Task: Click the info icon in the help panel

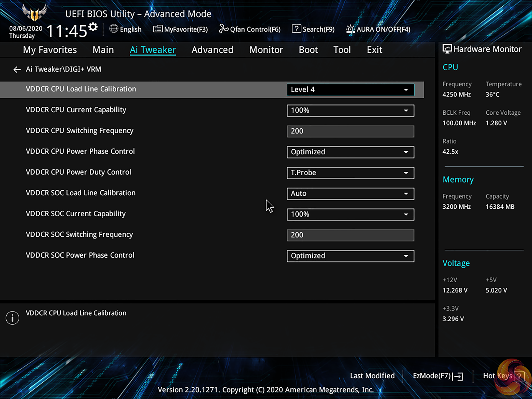Action: pyautogui.click(x=12, y=318)
